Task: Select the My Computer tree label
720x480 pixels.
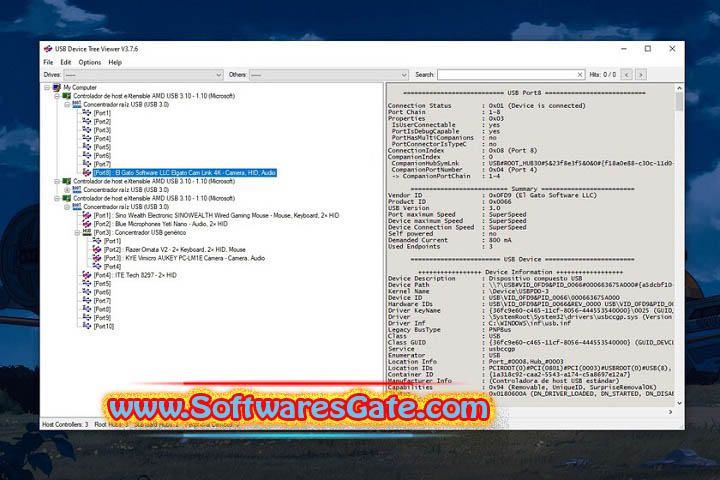Action: point(80,87)
